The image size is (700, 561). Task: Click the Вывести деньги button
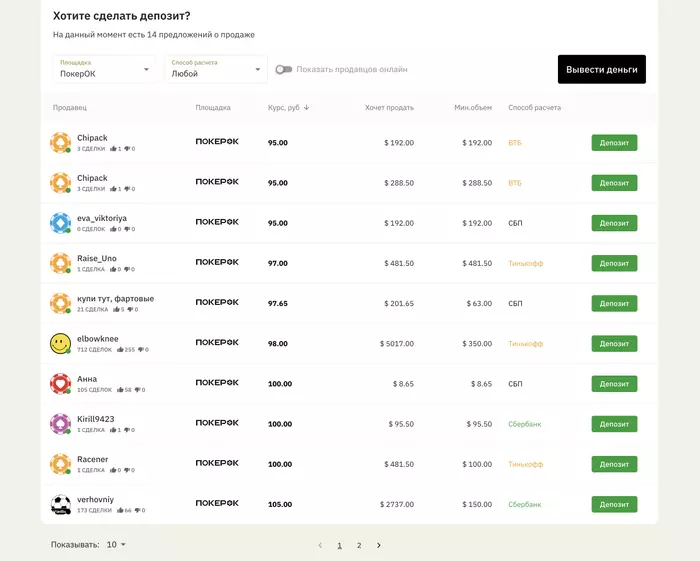(x=601, y=69)
